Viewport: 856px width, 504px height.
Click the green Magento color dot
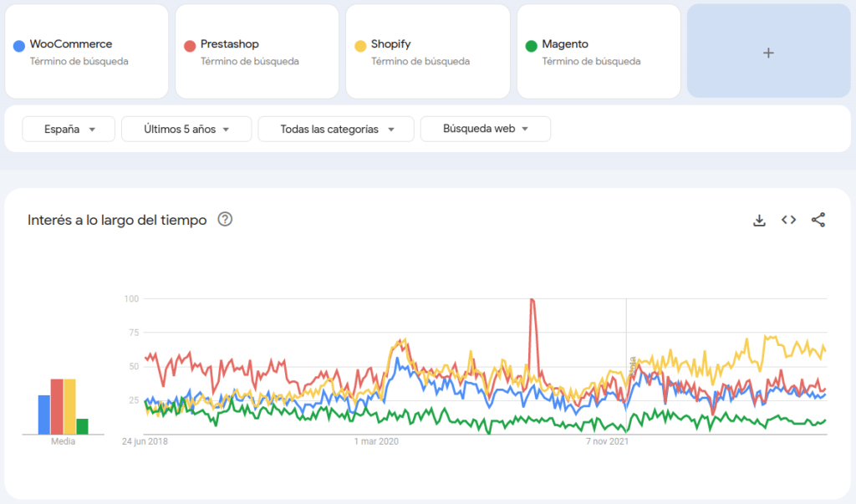[531, 46]
